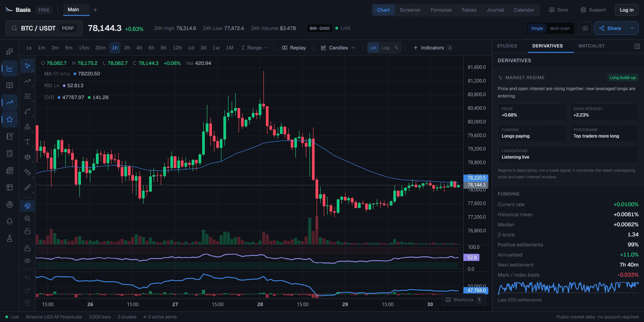Screen dimensions: 644x322
Task: Open the AI sparkle assistant icon
Action: tap(9, 51)
